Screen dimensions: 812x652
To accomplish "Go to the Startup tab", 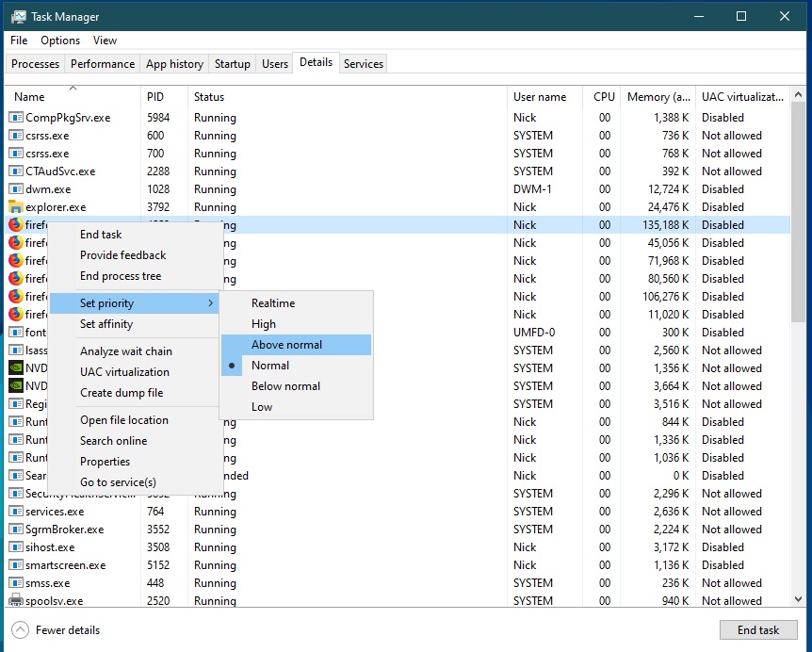I will click(233, 64).
